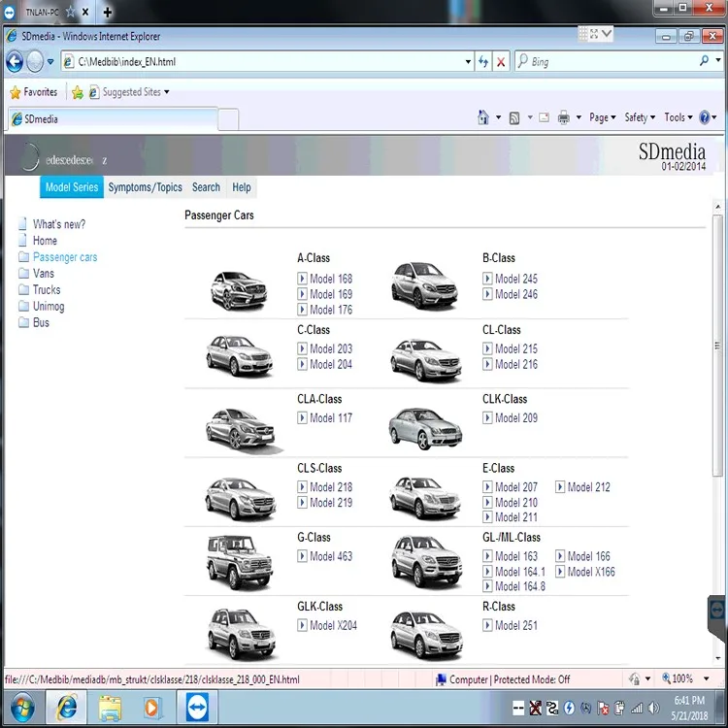Click the red stop loading icon
728x728 pixels.
tap(501, 62)
